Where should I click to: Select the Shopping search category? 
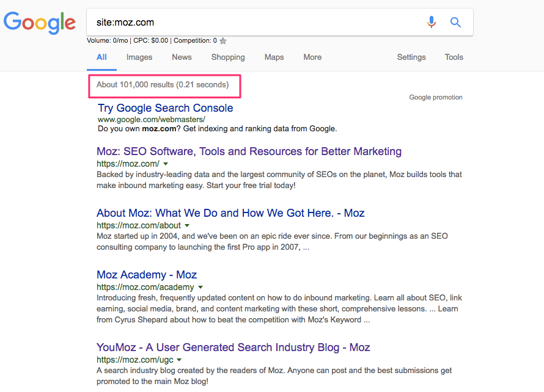227,57
